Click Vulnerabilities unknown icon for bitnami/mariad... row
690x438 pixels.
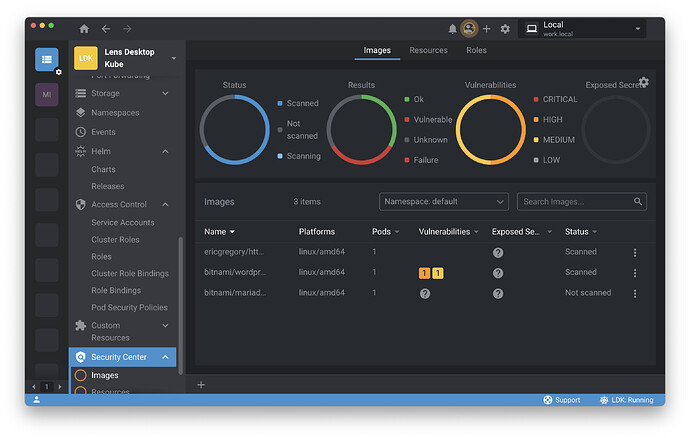[x=425, y=293]
